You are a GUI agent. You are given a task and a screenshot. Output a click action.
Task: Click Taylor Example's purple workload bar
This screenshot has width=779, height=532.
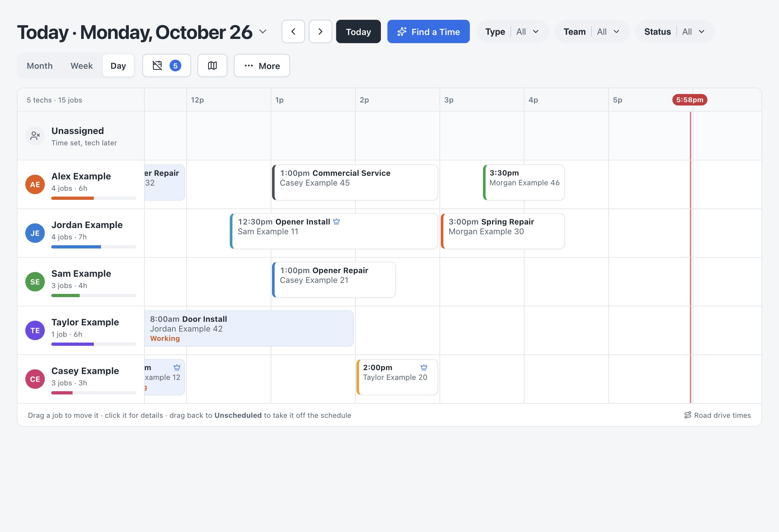click(93, 344)
